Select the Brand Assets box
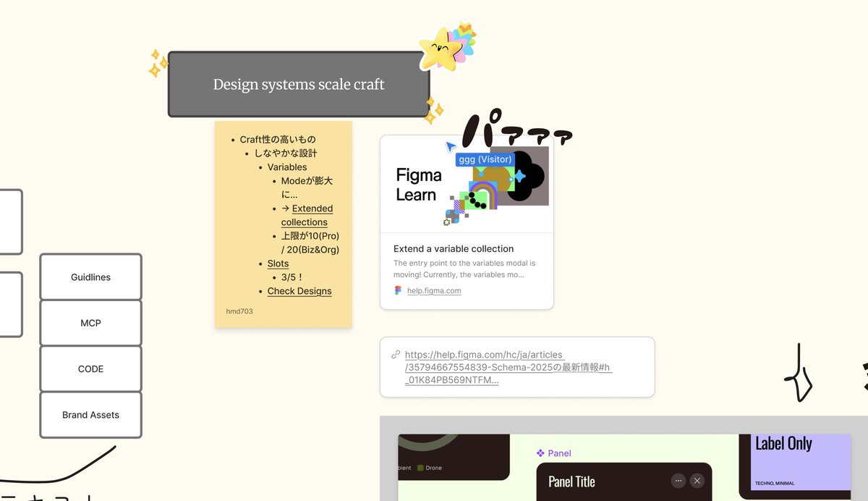Viewport: 868px width, 501px height. click(90, 415)
